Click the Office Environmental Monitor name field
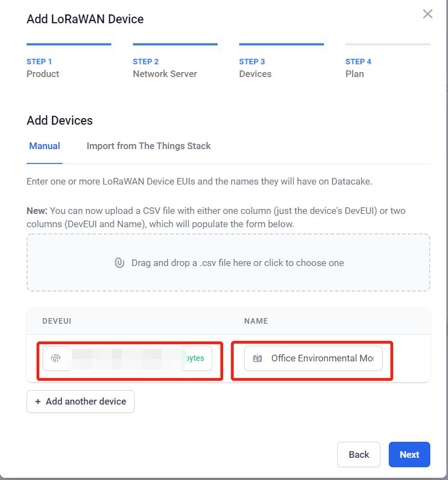 tap(321, 358)
